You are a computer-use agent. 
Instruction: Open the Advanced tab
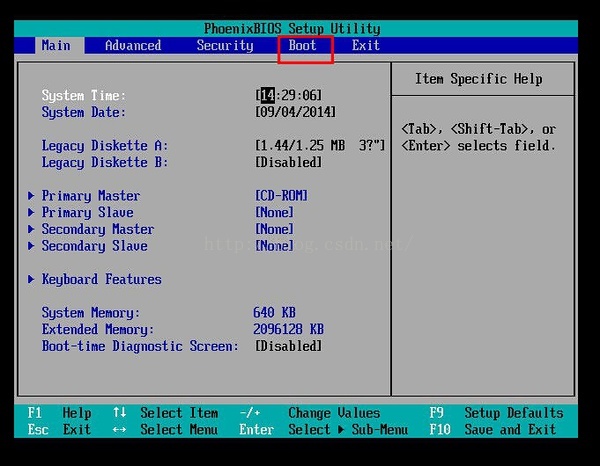[133, 45]
